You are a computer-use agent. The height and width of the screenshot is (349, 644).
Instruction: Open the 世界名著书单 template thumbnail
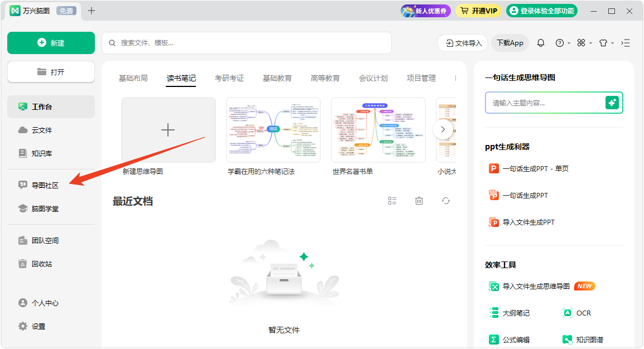378,130
